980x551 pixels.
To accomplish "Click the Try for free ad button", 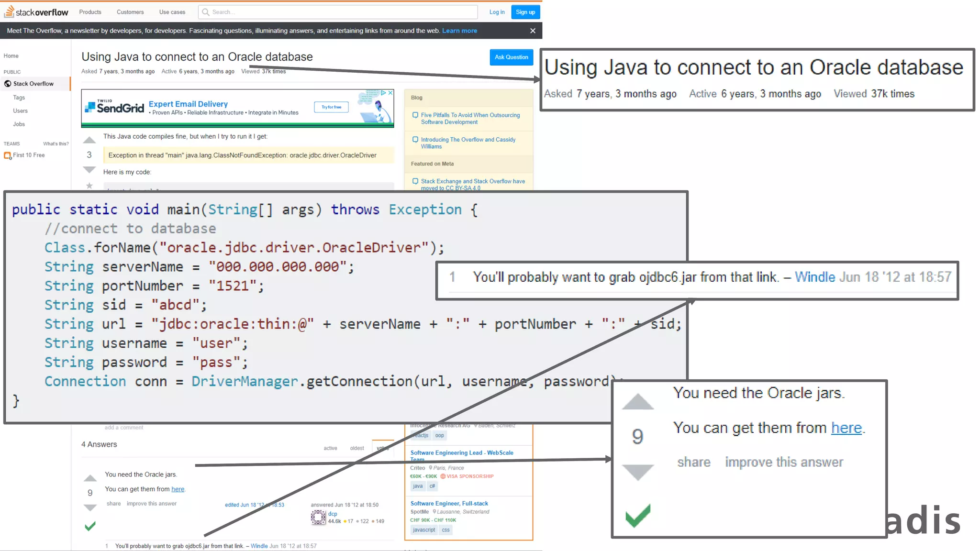I will [x=331, y=107].
